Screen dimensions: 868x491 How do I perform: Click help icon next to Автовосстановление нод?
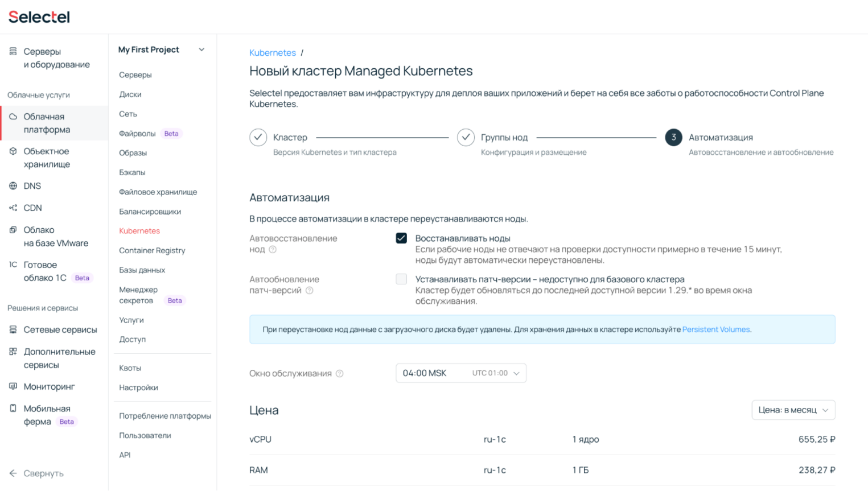pyautogui.click(x=273, y=250)
